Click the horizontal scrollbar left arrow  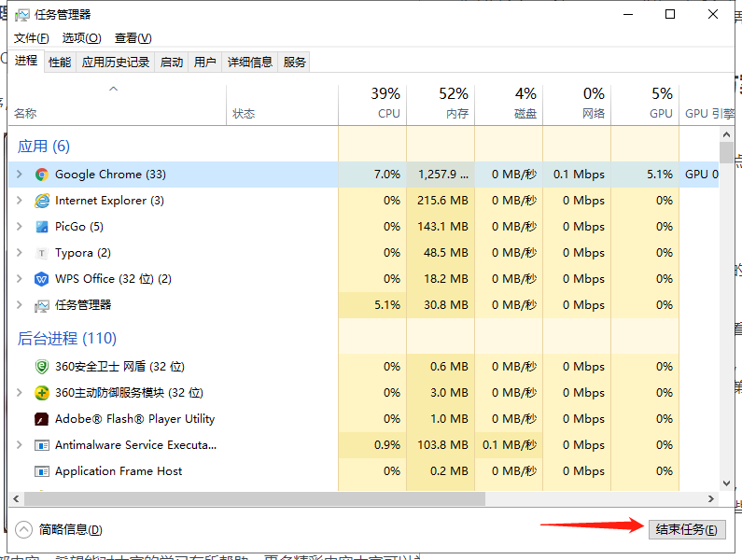point(16,498)
